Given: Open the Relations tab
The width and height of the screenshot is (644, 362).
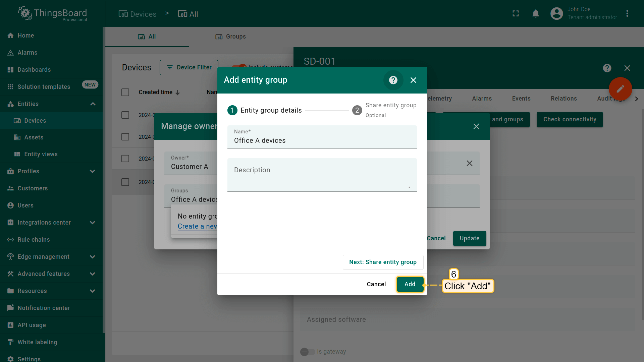Looking at the screenshot, I should pyautogui.click(x=563, y=99).
